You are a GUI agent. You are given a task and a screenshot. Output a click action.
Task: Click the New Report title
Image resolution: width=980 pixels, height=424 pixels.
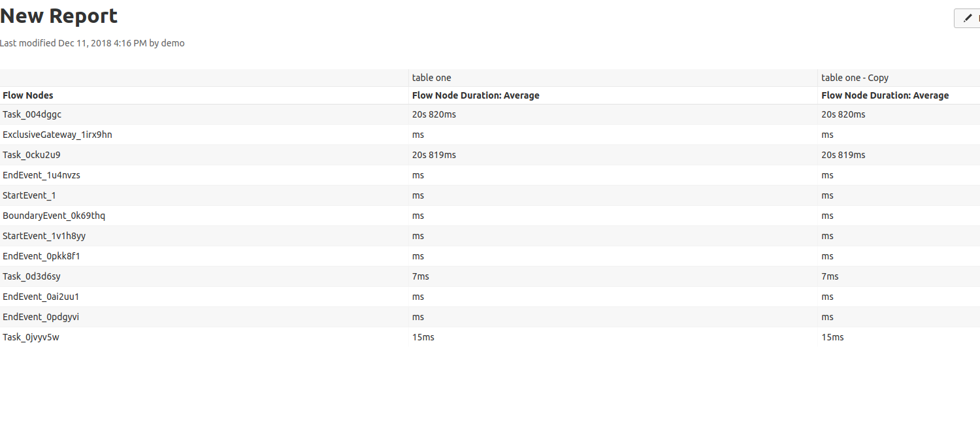coord(59,16)
